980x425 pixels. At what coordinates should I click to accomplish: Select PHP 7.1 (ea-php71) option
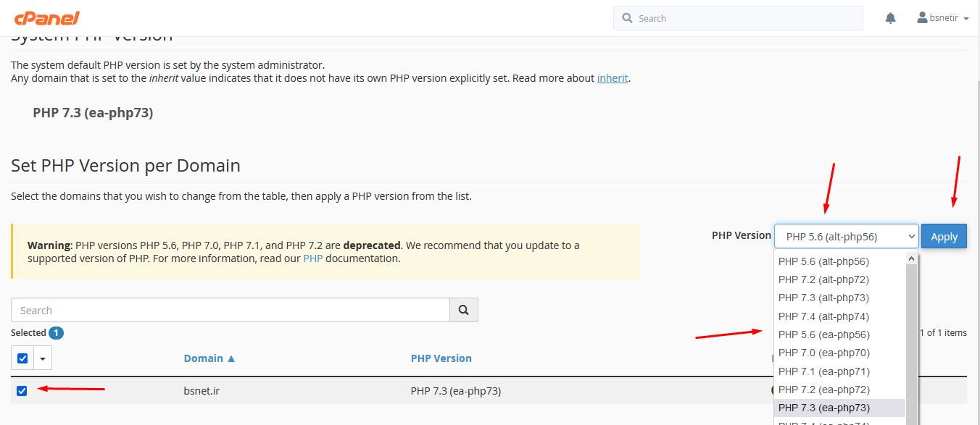(840, 371)
